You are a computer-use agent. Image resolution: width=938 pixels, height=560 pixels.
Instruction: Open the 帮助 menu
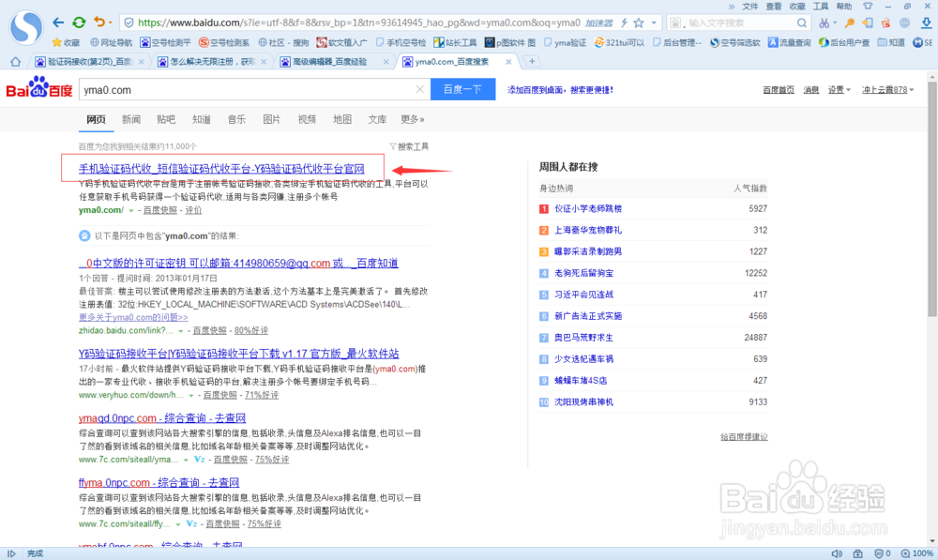point(844,6)
